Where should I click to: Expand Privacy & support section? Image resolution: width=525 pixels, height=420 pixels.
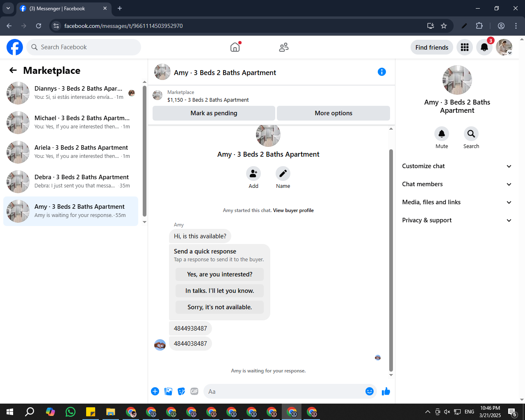457,220
